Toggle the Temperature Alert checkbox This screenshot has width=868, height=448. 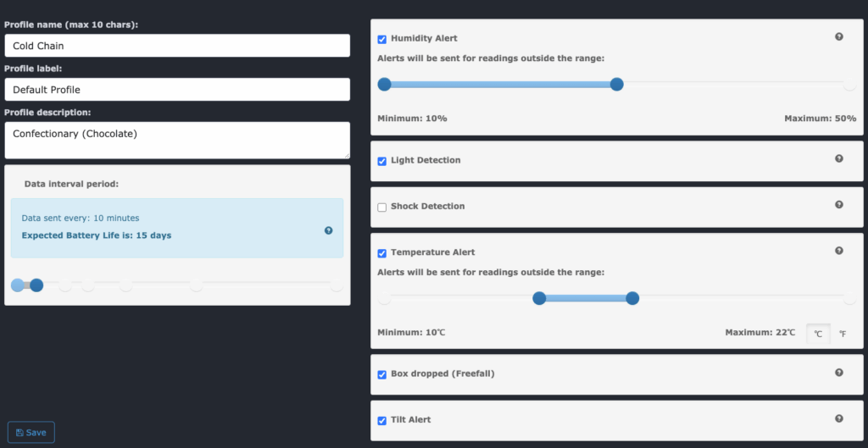point(382,253)
